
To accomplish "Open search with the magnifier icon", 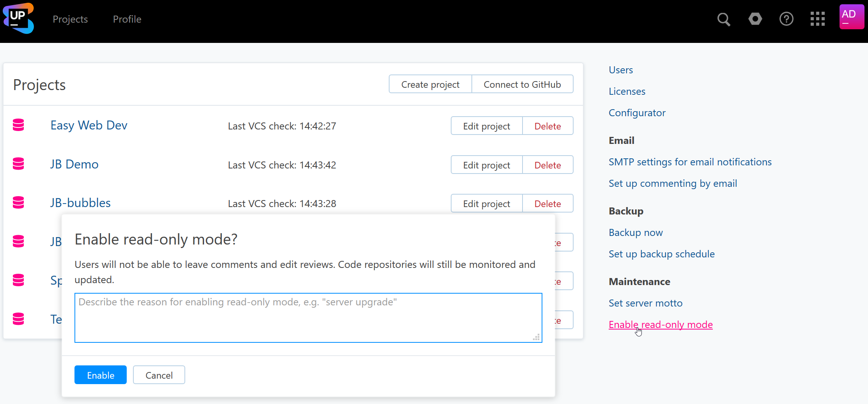I will [724, 18].
